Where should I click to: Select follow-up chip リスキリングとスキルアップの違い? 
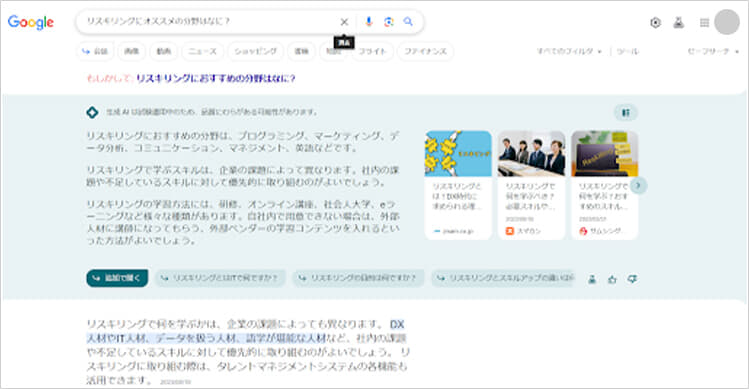pos(503,278)
